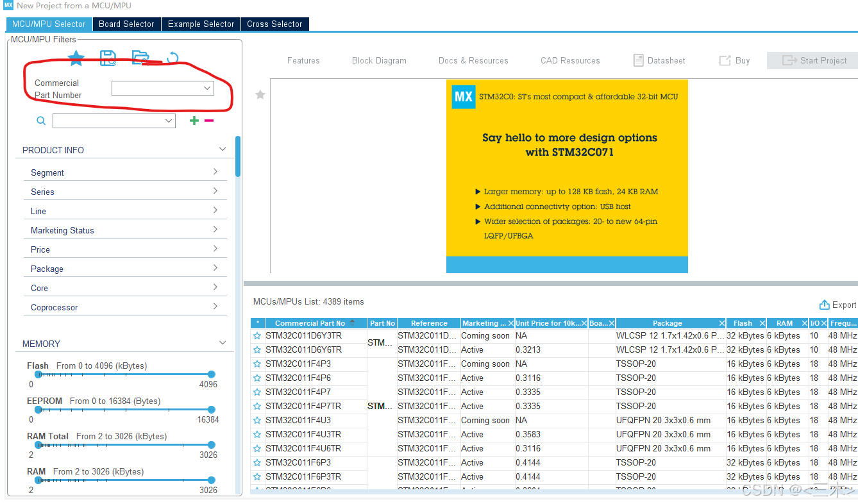Switch to the Cross Selector tab
Image resolution: width=858 pixels, height=504 pixels.
(274, 24)
